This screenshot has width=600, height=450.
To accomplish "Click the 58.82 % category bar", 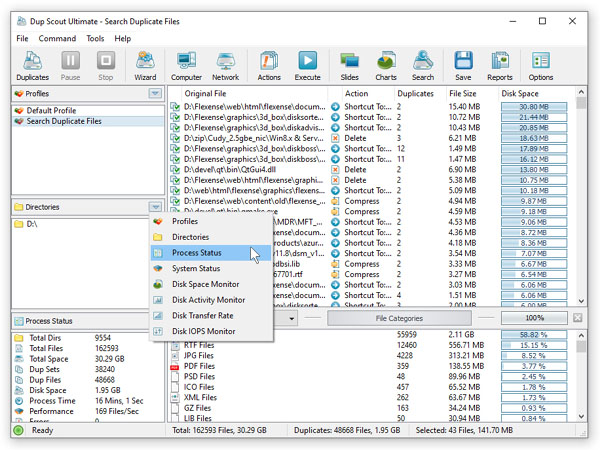I will tap(534, 335).
